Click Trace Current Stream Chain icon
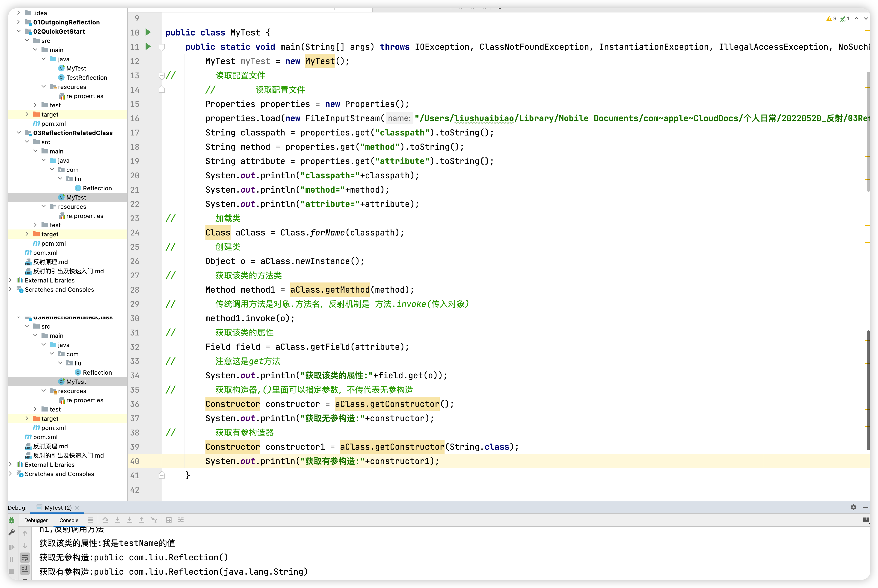Screen dimensions: 878x588 181,520
